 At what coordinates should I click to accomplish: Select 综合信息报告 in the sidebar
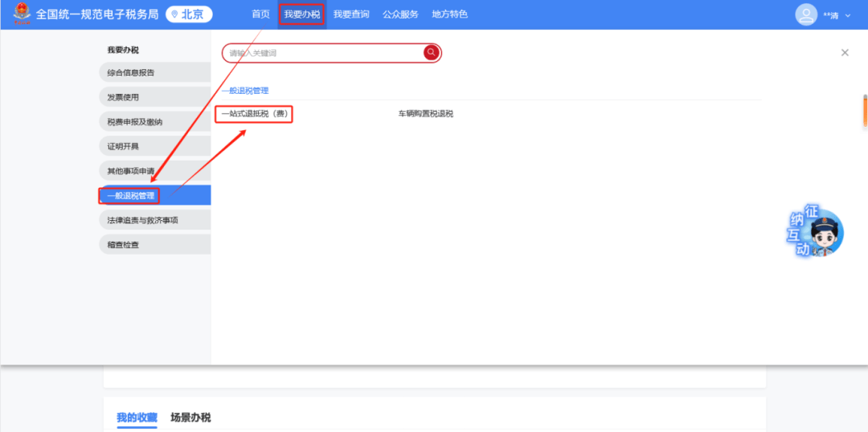[131, 73]
